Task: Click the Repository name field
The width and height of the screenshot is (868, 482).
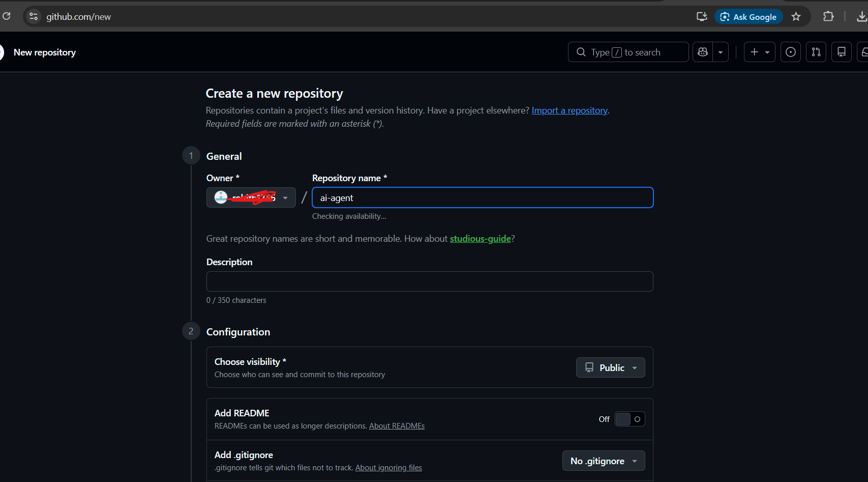Action: [483, 197]
